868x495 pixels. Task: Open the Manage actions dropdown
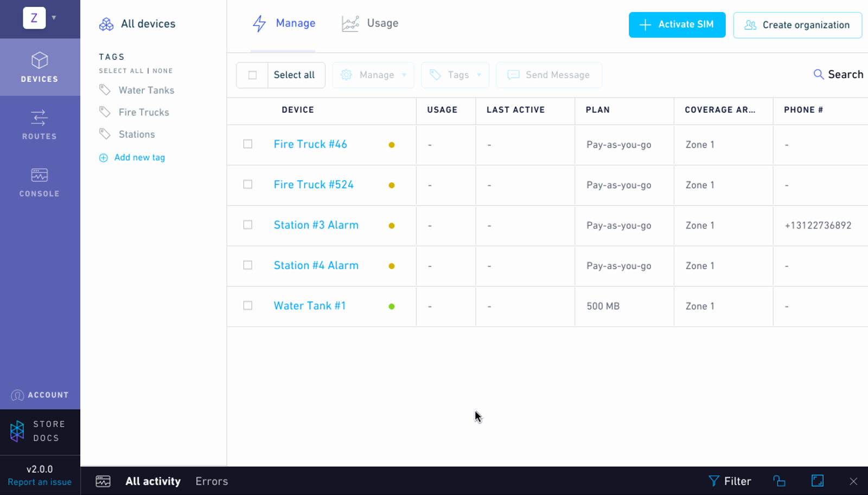tap(373, 75)
